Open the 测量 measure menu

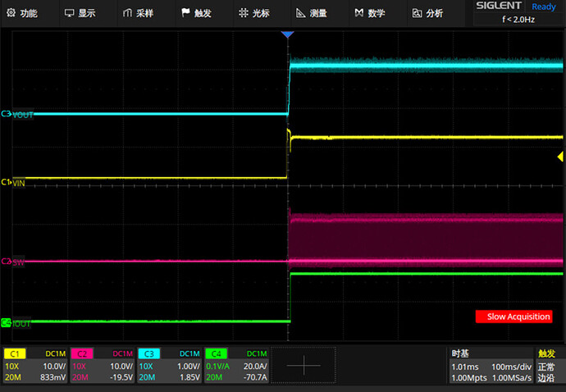tap(312, 13)
